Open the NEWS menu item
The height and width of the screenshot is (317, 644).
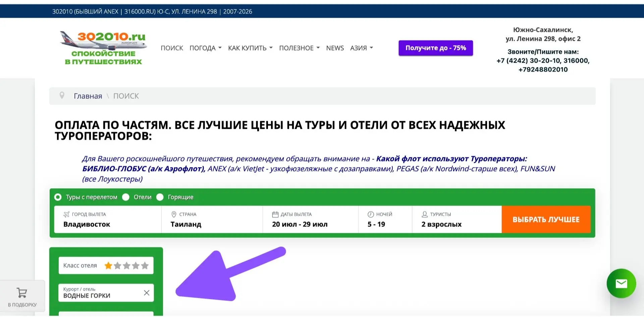pyautogui.click(x=335, y=48)
